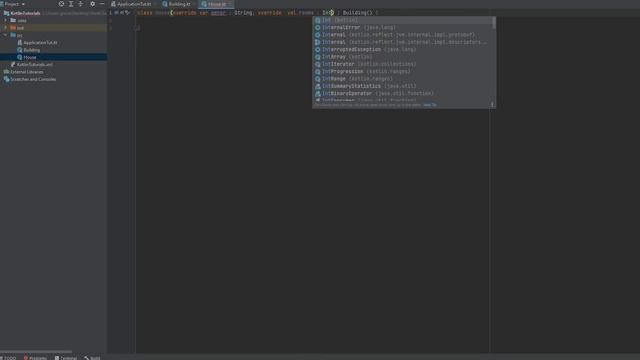Choose IntIterator (kotlin.collections) suggestion
This screenshot has width=640, height=360.
[x=402, y=64]
